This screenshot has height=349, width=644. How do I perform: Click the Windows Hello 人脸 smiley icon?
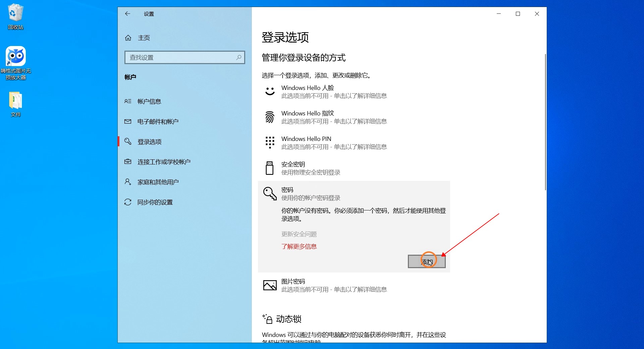tap(270, 92)
